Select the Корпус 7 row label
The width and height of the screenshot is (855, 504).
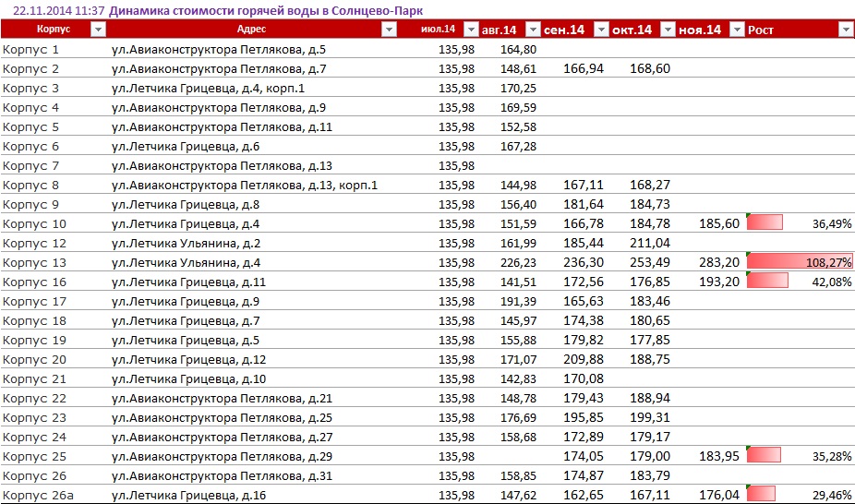pyautogui.click(x=31, y=165)
